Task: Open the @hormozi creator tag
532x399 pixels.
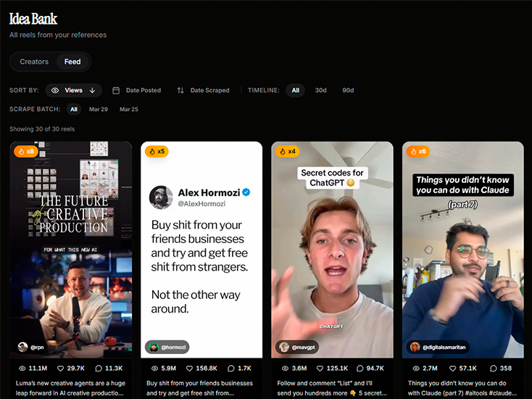Action: (x=167, y=347)
